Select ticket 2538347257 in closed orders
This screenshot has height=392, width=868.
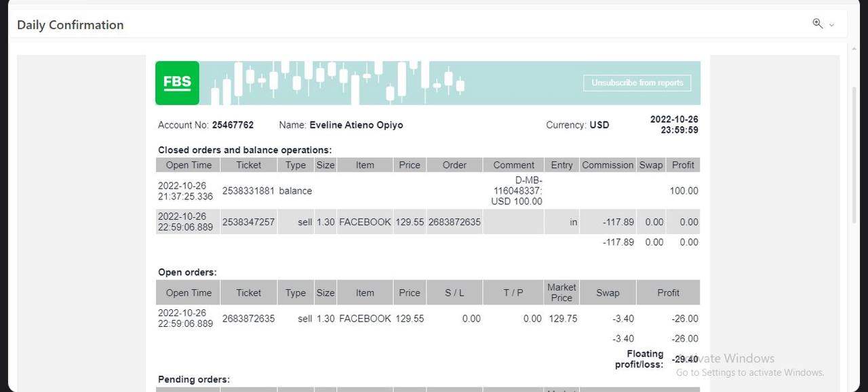(x=248, y=222)
